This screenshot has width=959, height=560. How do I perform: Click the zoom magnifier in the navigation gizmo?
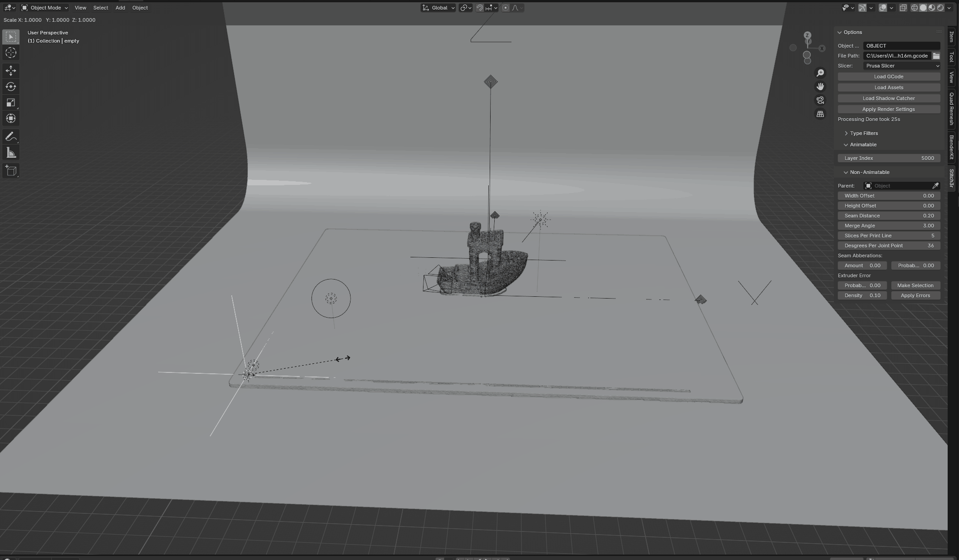point(820,72)
